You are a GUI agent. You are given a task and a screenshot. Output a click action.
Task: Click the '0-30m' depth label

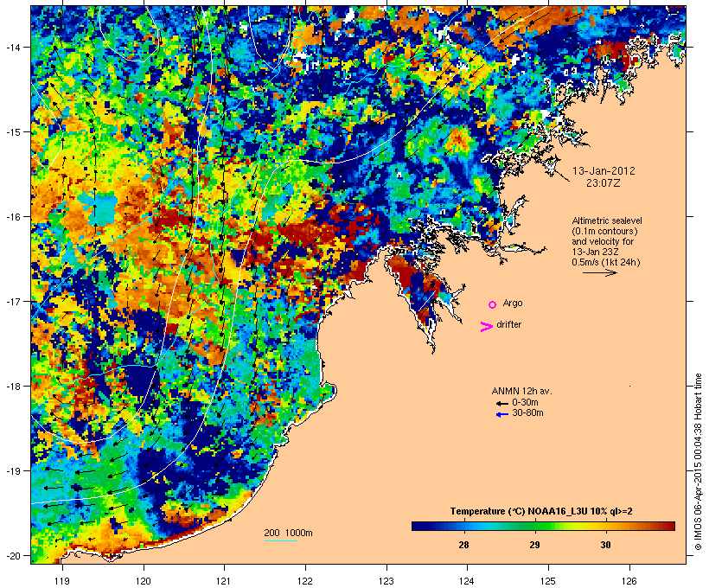525,403
